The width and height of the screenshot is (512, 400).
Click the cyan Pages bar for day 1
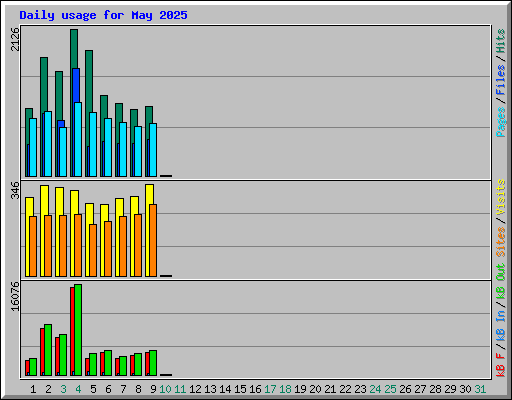tap(33, 147)
